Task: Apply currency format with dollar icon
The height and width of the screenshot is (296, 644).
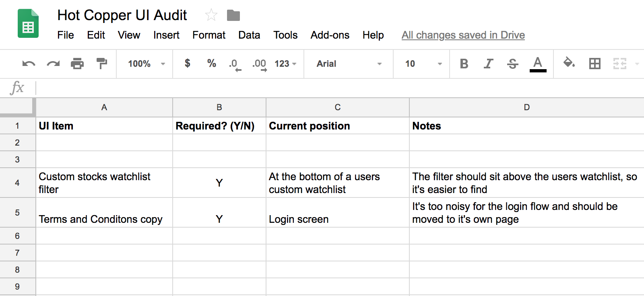Action: click(187, 63)
